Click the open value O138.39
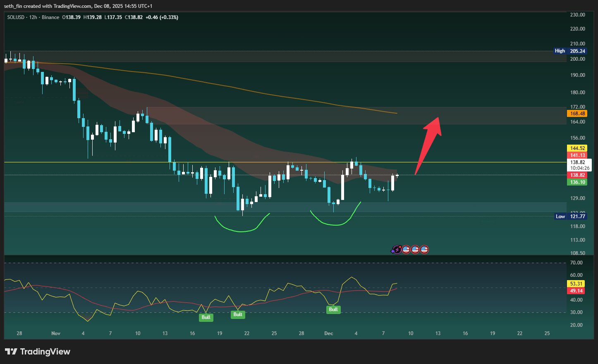This screenshot has height=364, width=598. 71,17
